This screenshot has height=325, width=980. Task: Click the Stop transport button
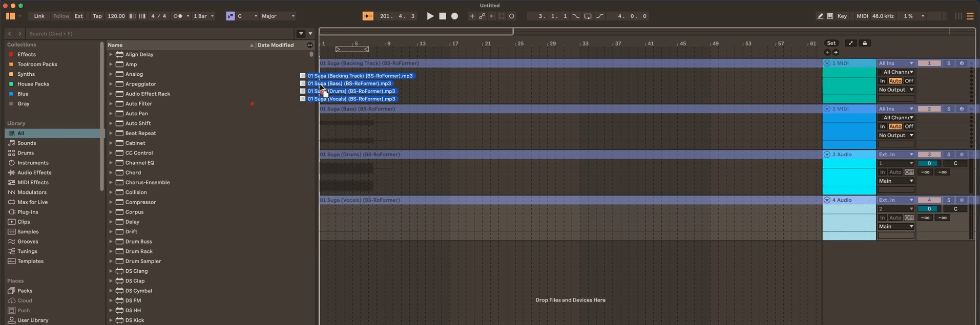click(x=443, y=16)
